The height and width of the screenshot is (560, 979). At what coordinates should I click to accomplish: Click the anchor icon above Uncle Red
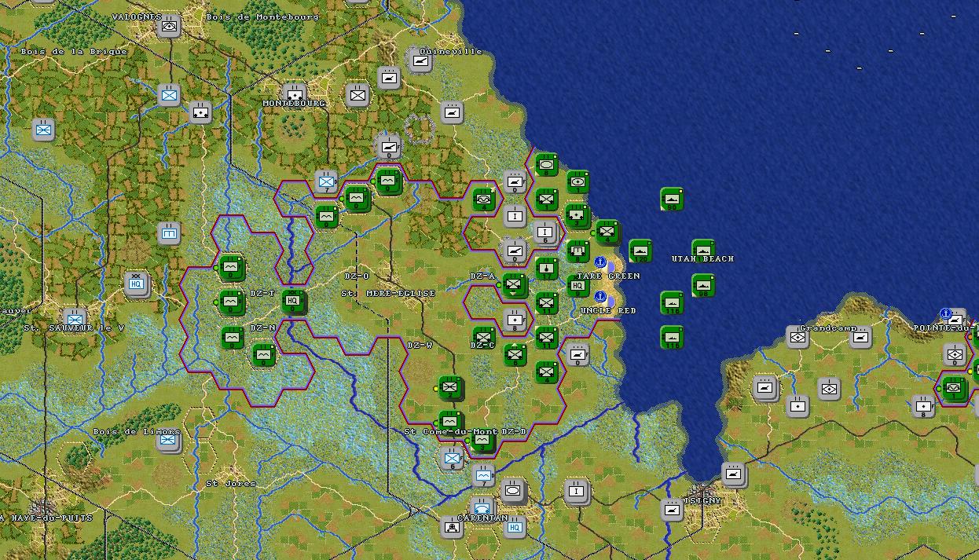pyautogui.click(x=600, y=296)
